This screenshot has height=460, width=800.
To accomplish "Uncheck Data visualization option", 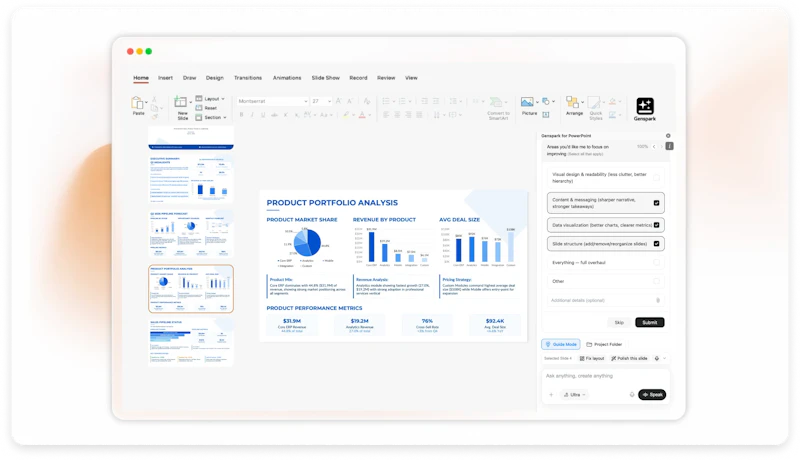I will tap(657, 225).
